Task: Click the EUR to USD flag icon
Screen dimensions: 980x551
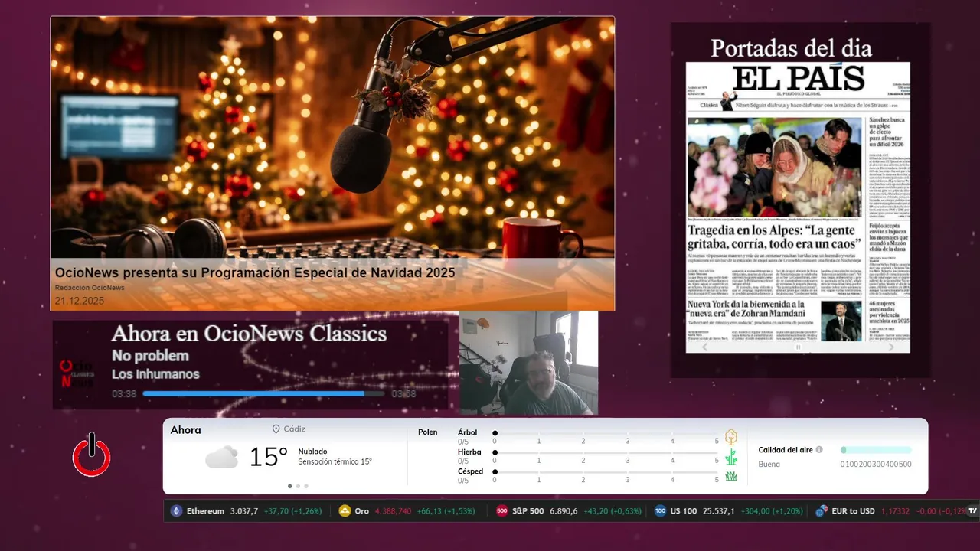Action: [822, 511]
